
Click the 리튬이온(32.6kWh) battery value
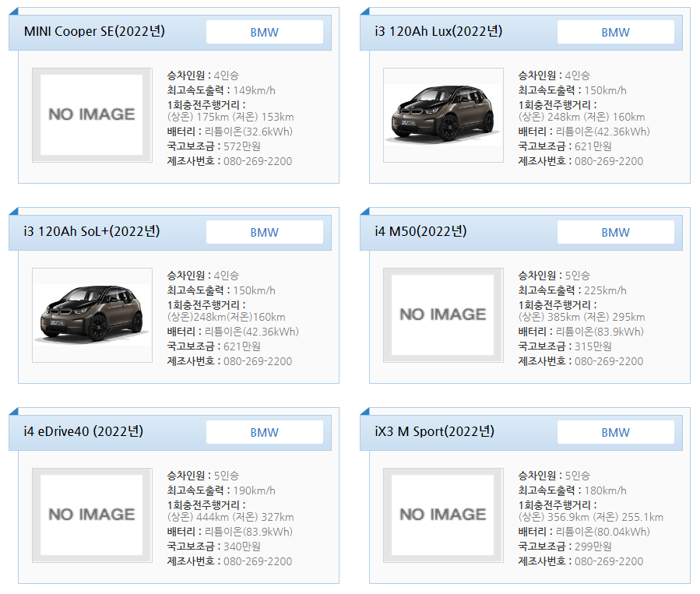248,132
